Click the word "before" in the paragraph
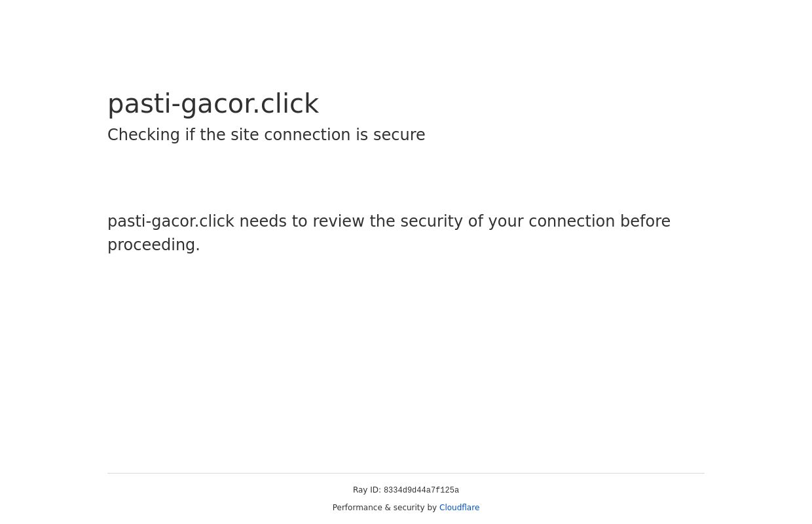 645,222
